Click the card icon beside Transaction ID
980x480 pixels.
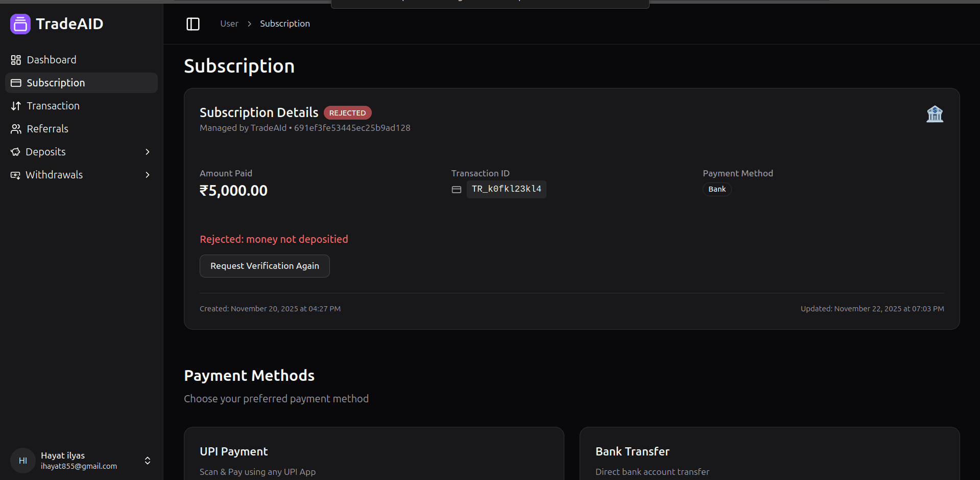click(x=457, y=190)
